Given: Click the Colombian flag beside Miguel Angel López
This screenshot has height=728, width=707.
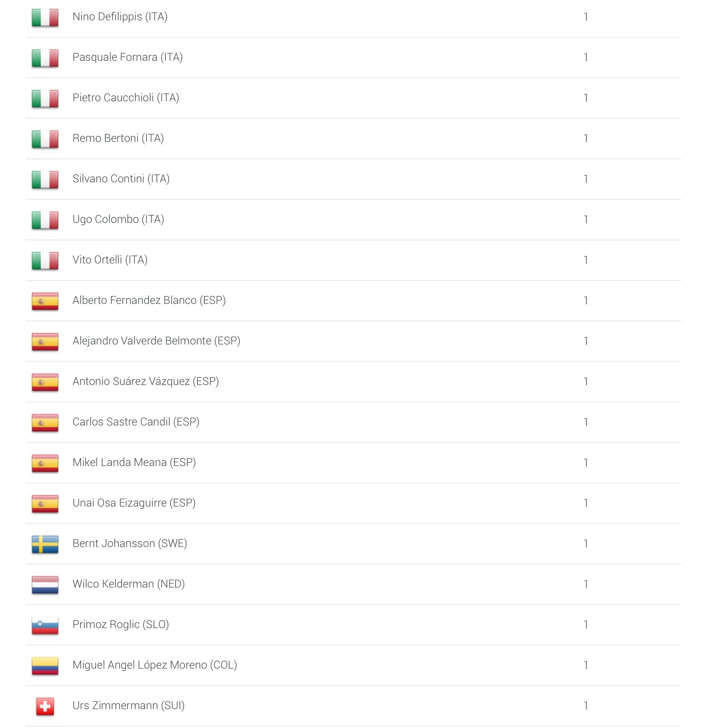Looking at the screenshot, I should click(x=45, y=666).
